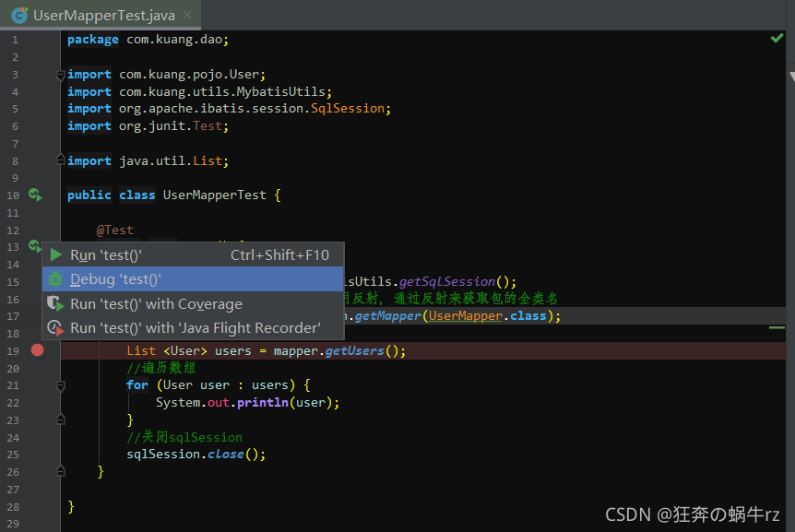Click the run gutter icon beside the test method

tap(34, 246)
